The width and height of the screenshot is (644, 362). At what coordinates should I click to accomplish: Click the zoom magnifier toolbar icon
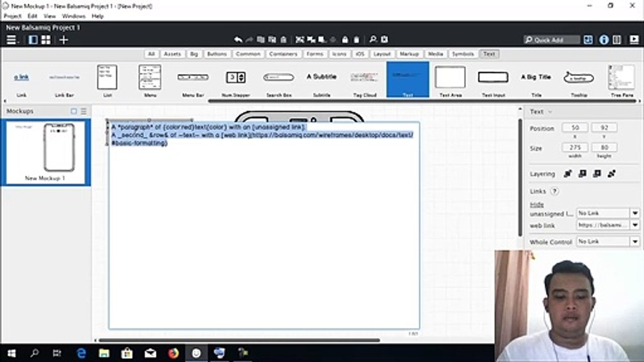point(373,40)
